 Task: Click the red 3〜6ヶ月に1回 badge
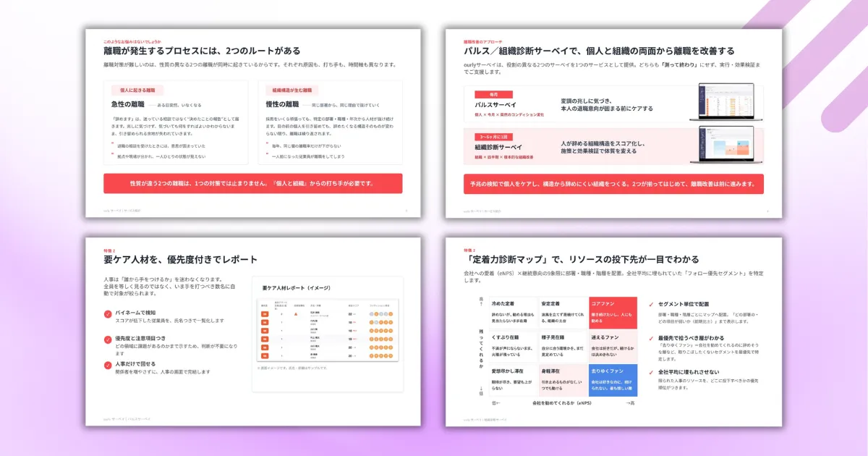tap(493, 137)
